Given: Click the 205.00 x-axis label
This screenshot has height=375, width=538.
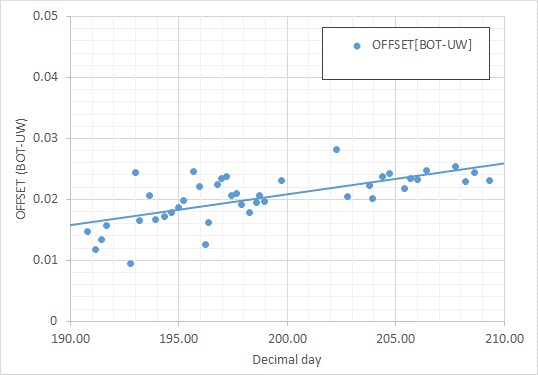Looking at the screenshot, I should pyautogui.click(x=396, y=339).
